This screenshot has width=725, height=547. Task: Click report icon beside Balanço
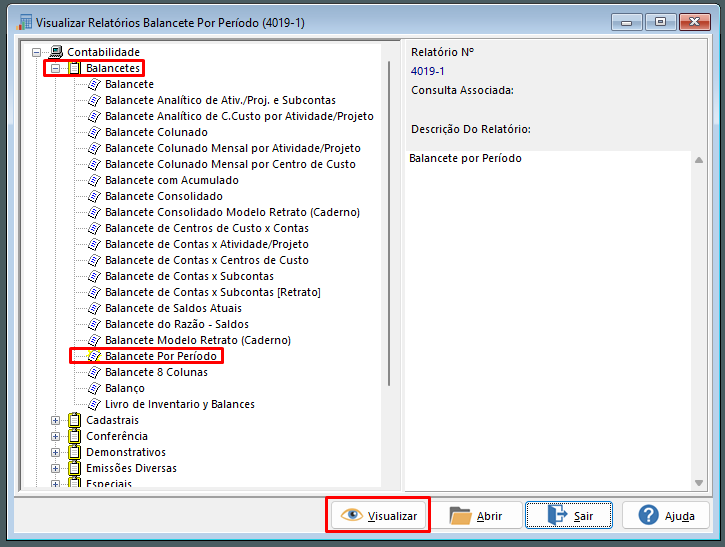click(94, 388)
